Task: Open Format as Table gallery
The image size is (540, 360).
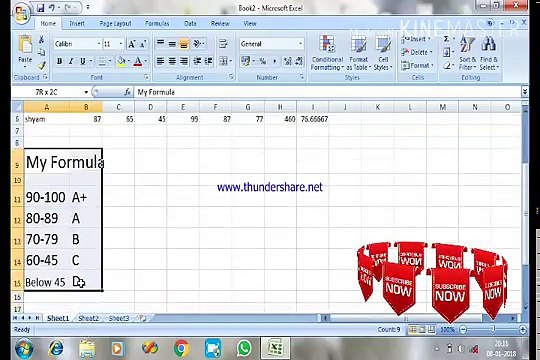Action: [359, 53]
